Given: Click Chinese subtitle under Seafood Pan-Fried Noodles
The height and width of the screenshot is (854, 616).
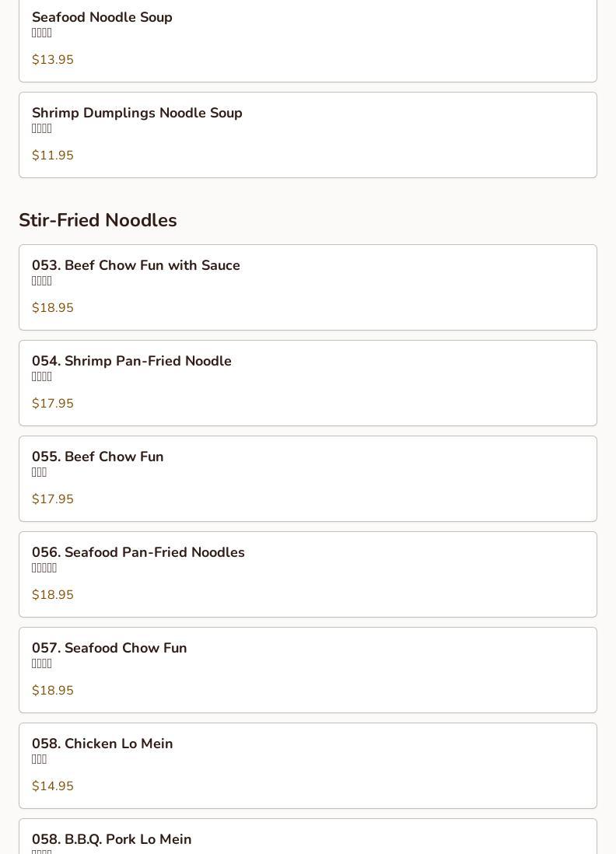Looking at the screenshot, I should click(44, 569).
